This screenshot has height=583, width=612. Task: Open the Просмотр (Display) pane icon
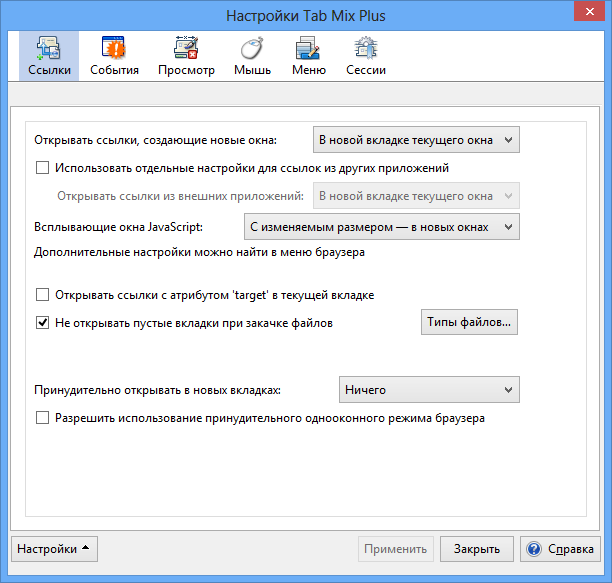(186, 56)
